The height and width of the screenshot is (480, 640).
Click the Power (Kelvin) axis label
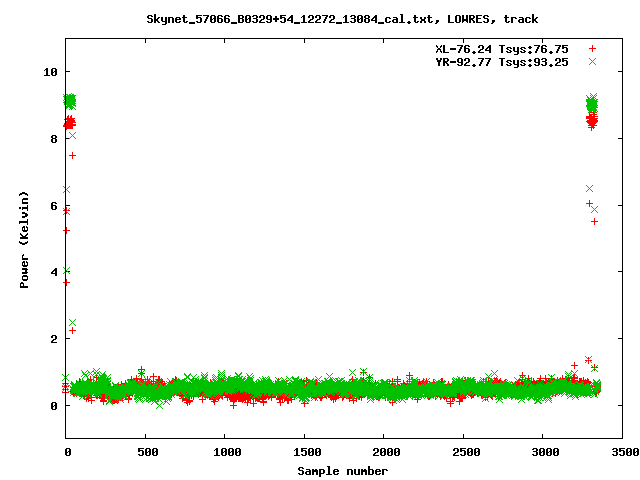(x=24, y=240)
